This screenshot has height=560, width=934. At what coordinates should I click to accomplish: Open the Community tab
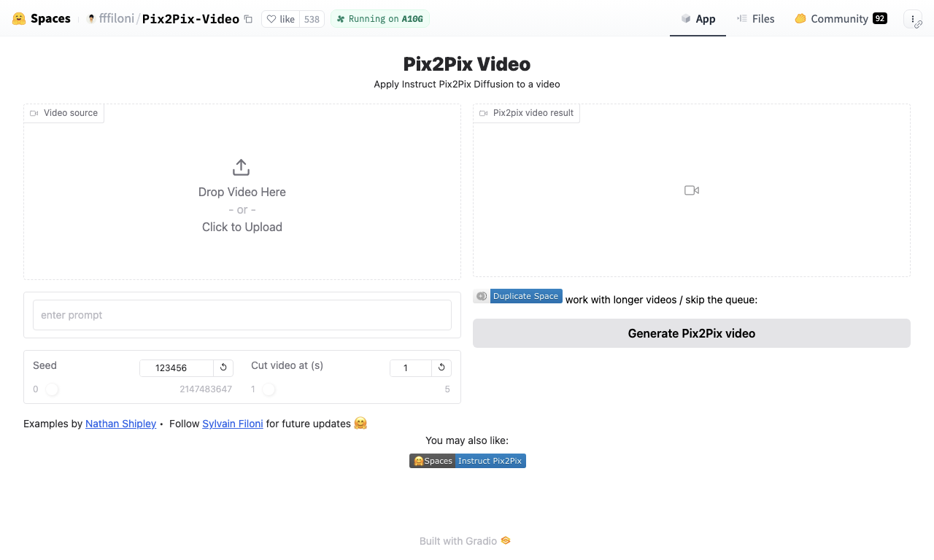coord(841,19)
